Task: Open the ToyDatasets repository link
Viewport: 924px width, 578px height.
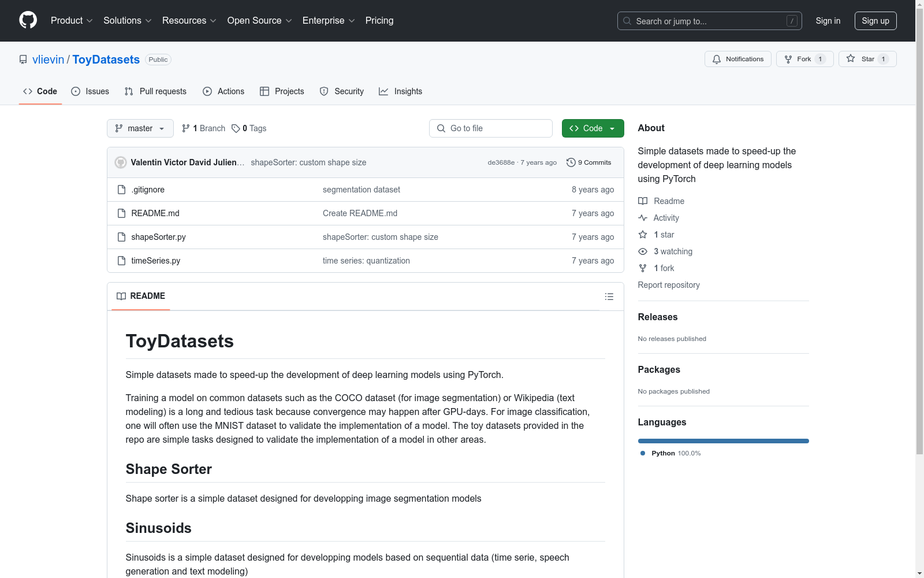Action: [106, 60]
